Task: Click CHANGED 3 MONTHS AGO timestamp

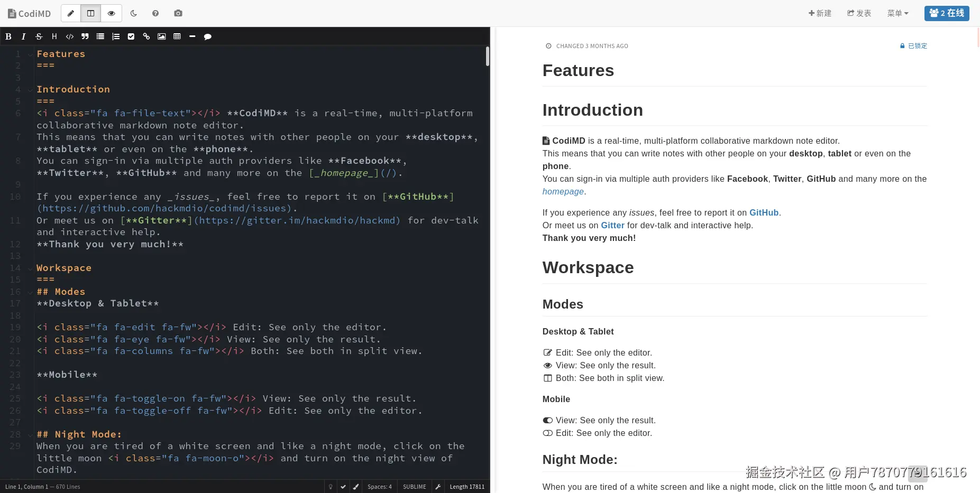Action: tap(592, 46)
